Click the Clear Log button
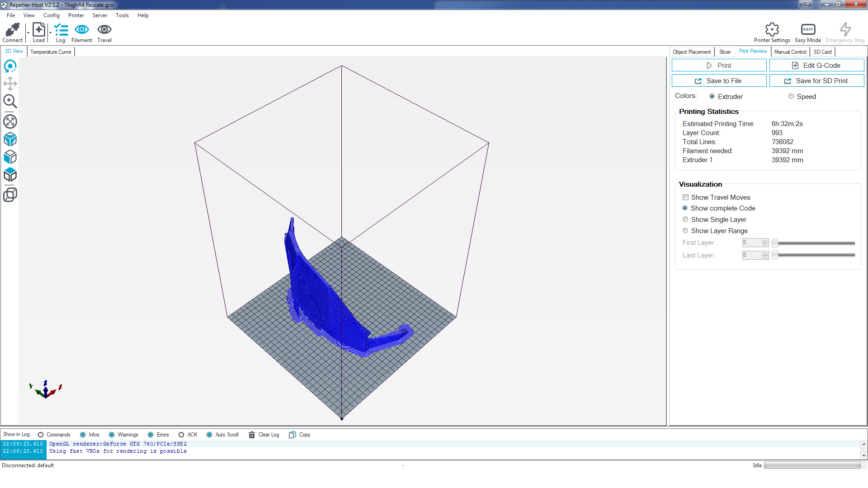This screenshot has height=488, width=868. [264, 435]
